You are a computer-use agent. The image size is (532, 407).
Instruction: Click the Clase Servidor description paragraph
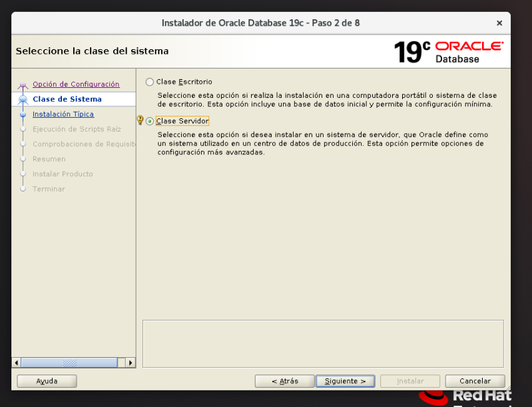[x=323, y=144]
